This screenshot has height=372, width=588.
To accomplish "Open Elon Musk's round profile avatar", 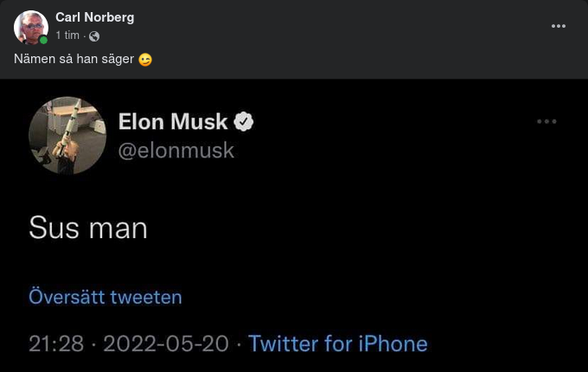I will (x=67, y=135).
